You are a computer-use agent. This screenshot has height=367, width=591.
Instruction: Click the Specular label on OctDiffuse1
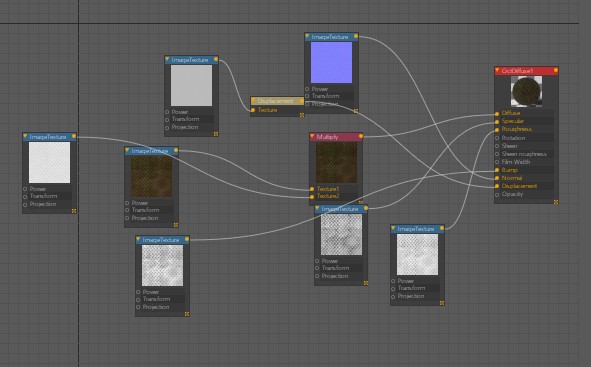coord(513,121)
